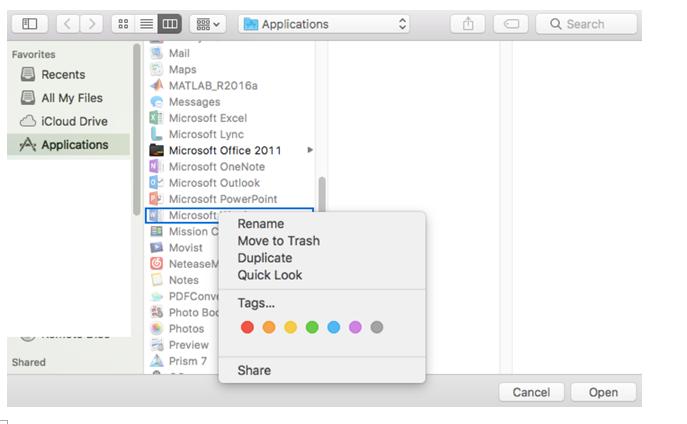This screenshot has width=687, height=424.
Task: Switch to column view
Action: [x=170, y=24]
